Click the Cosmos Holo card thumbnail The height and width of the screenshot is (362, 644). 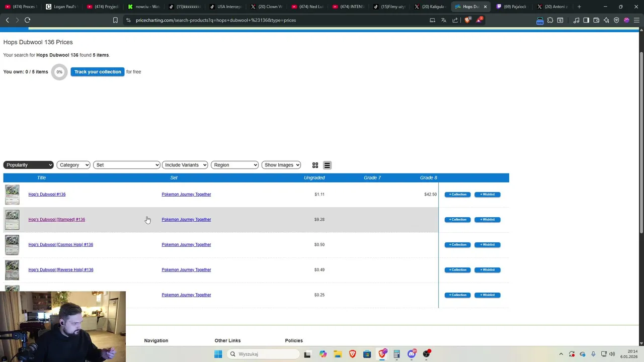(12, 245)
